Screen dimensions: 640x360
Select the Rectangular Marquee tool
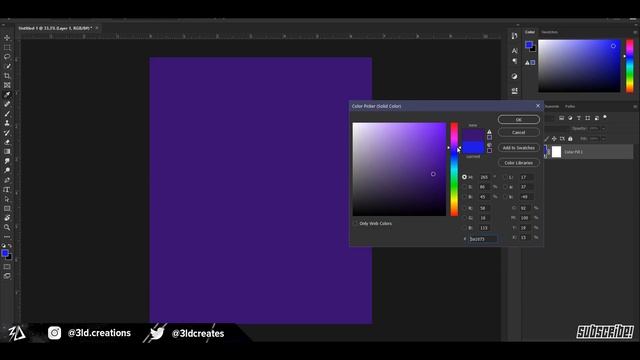coord(7,47)
